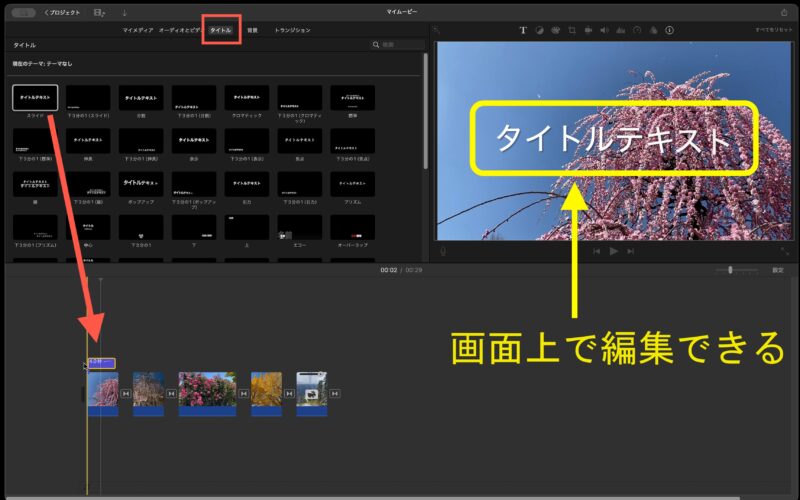Open the timeline 設定 (settings) menu

click(777, 270)
